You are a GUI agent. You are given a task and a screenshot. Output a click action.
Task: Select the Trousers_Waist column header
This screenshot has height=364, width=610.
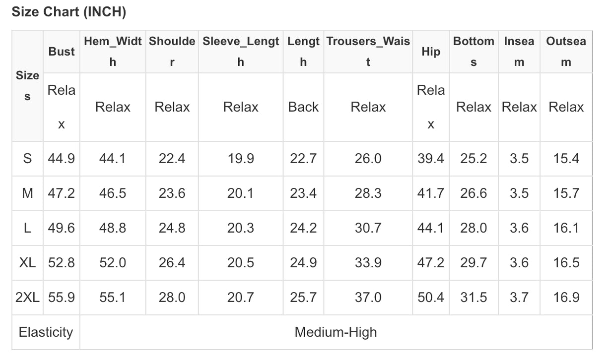pyautogui.click(x=368, y=52)
